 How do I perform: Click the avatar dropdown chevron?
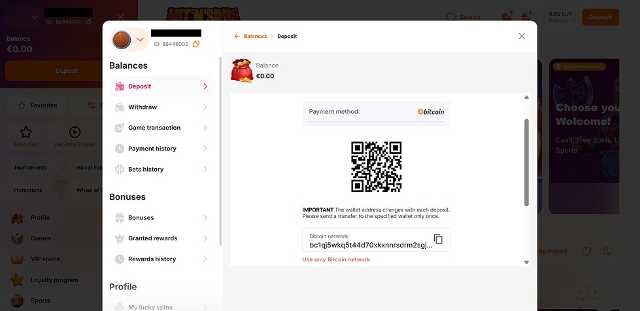(x=140, y=40)
